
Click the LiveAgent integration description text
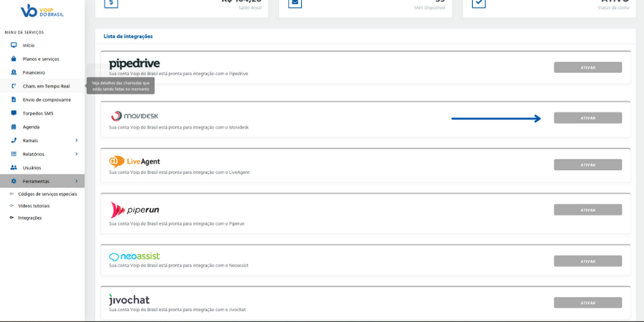coord(179,172)
